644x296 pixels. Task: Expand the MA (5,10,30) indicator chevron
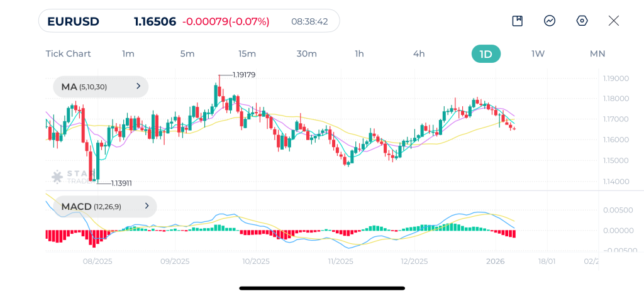(138, 86)
